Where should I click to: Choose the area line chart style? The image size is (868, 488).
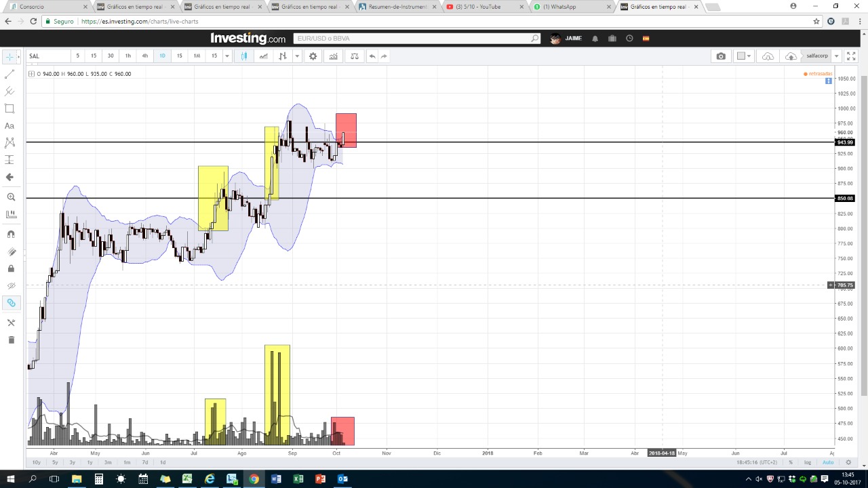click(x=263, y=56)
